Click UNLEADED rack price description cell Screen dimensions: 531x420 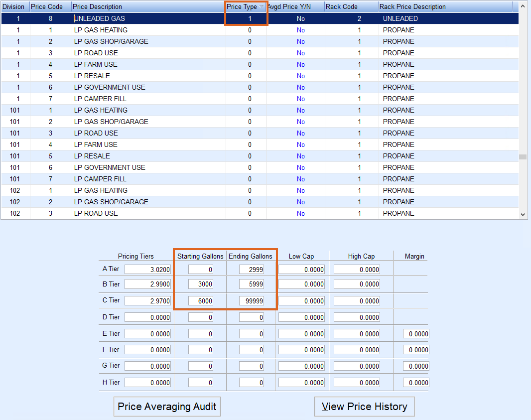point(400,18)
